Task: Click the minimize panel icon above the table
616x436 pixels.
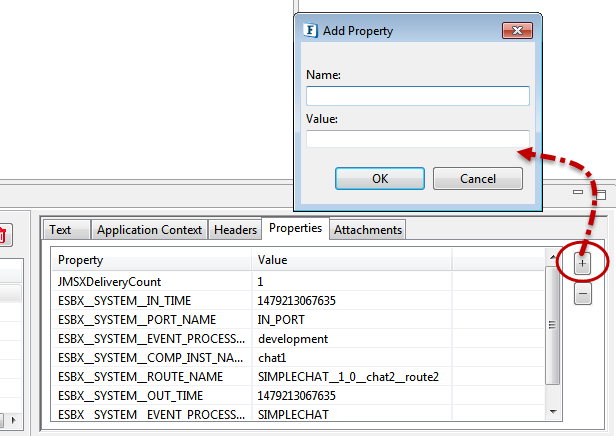Action: [576, 193]
